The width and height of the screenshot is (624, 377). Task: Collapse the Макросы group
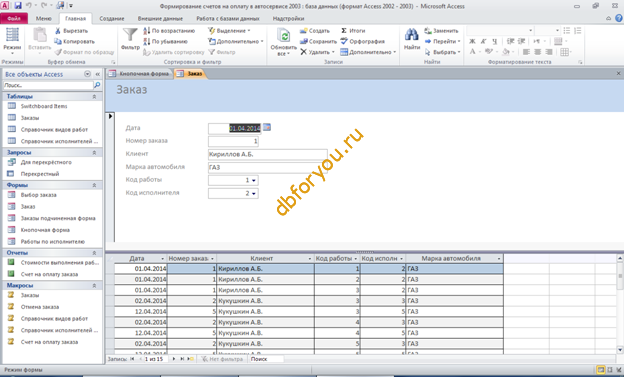click(x=94, y=286)
